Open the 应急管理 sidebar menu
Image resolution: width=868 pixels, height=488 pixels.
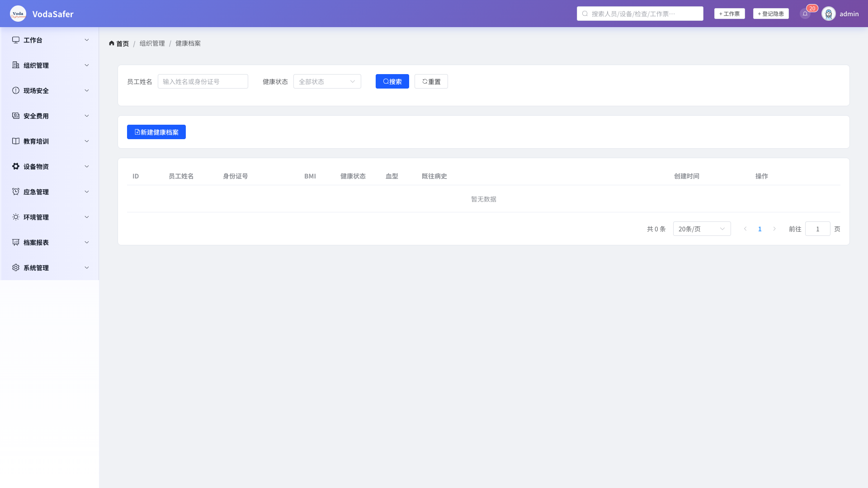[x=50, y=192]
